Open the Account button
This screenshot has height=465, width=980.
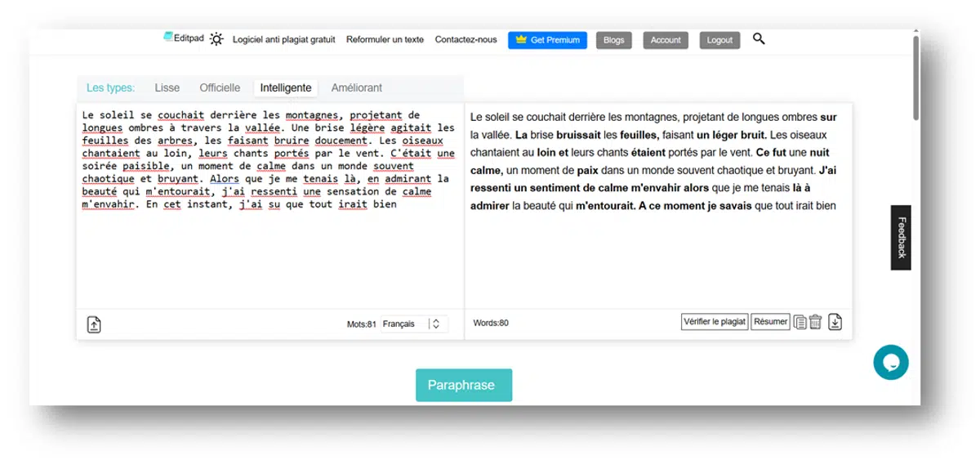click(x=666, y=40)
